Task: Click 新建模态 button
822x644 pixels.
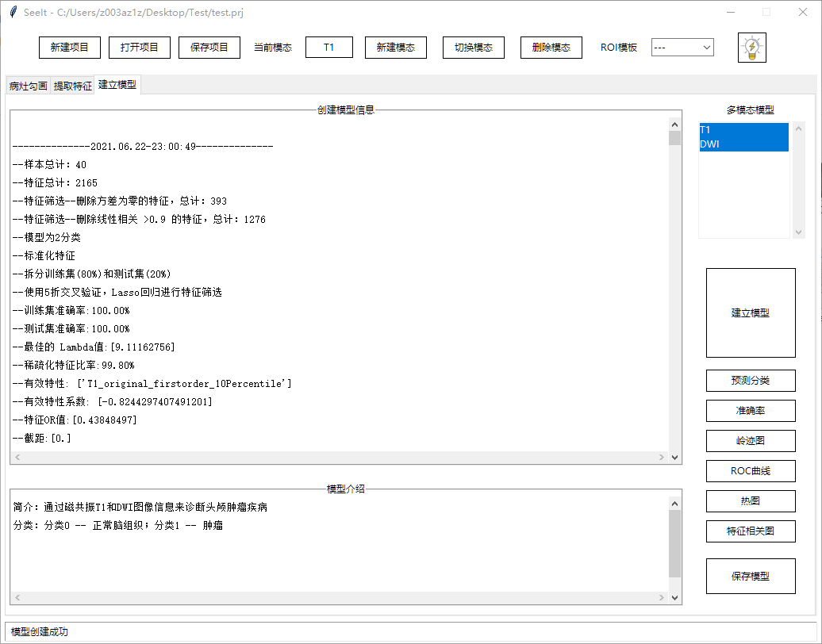Action: pos(396,48)
